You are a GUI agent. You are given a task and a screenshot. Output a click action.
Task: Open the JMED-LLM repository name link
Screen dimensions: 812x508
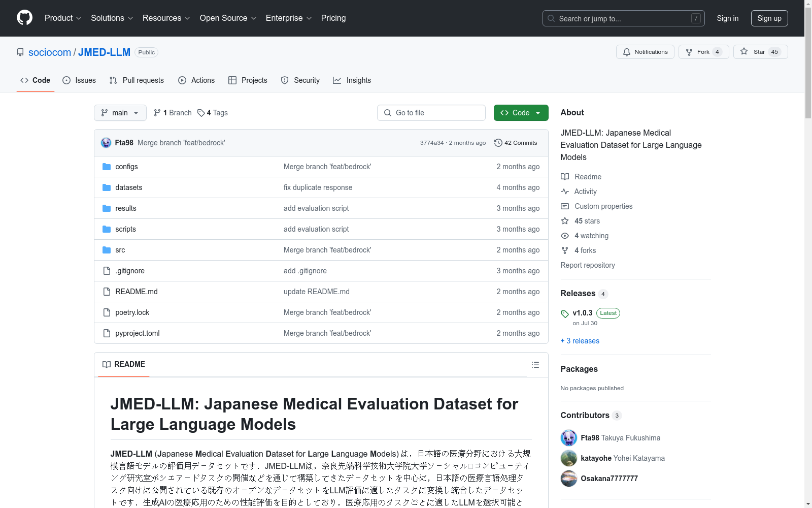pos(104,52)
